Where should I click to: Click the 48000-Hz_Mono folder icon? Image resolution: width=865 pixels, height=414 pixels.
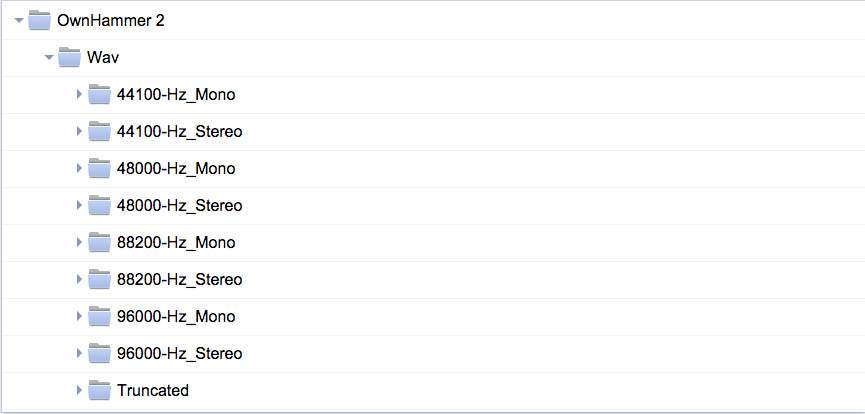click(99, 169)
